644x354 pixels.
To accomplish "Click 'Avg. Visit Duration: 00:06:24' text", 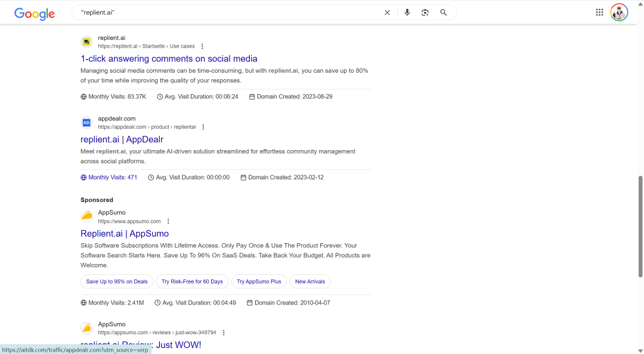I will pyautogui.click(x=202, y=97).
